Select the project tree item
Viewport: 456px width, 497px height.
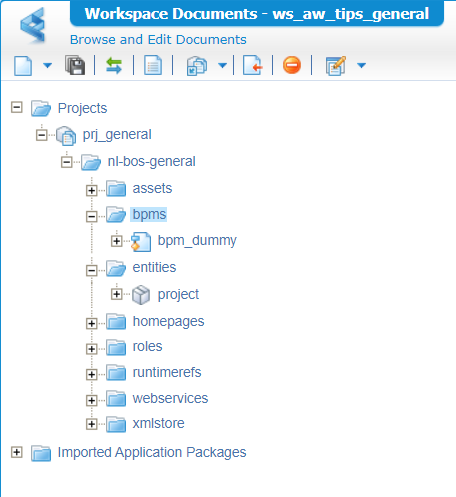[x=178, y=294]
